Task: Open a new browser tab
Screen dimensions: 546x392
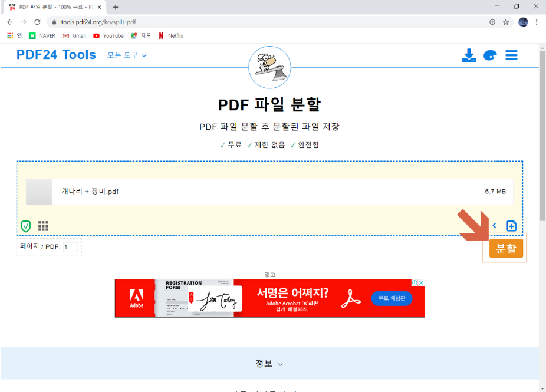Action: click(116, 7)
